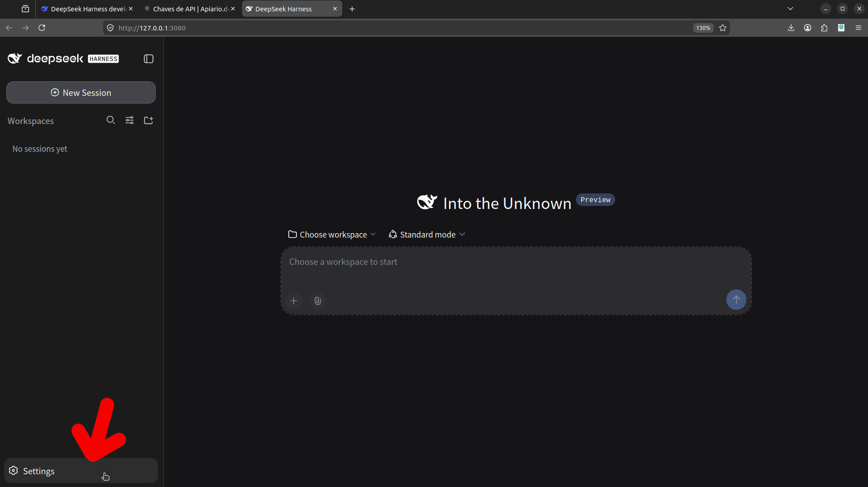
Task: Open the browser downloads panel
Action: 791,28
